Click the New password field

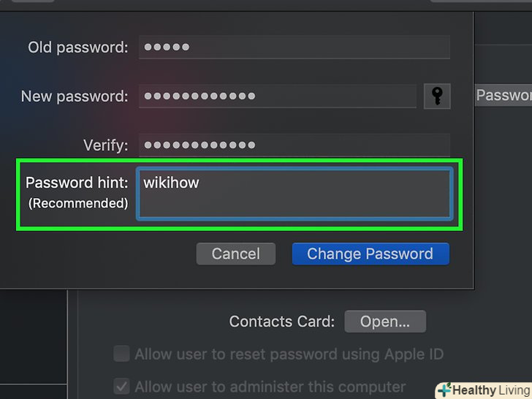[277, 96]
